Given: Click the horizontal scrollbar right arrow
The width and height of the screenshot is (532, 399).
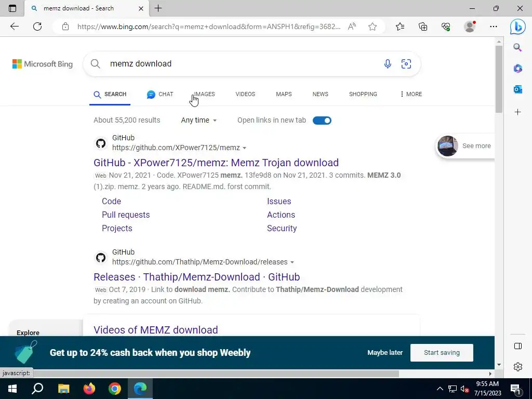Looking at the screenshot, I should (490, 374).
